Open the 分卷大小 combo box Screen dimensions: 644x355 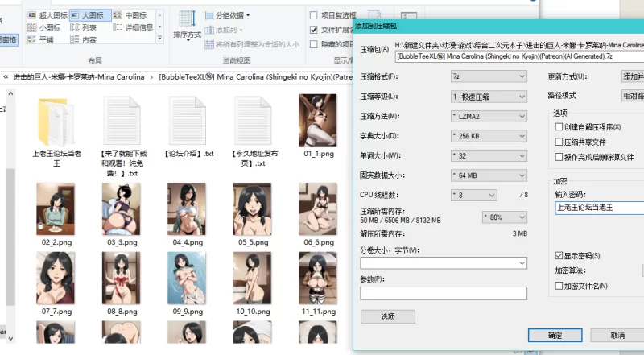pyautogui.click(x=444, y=263)
